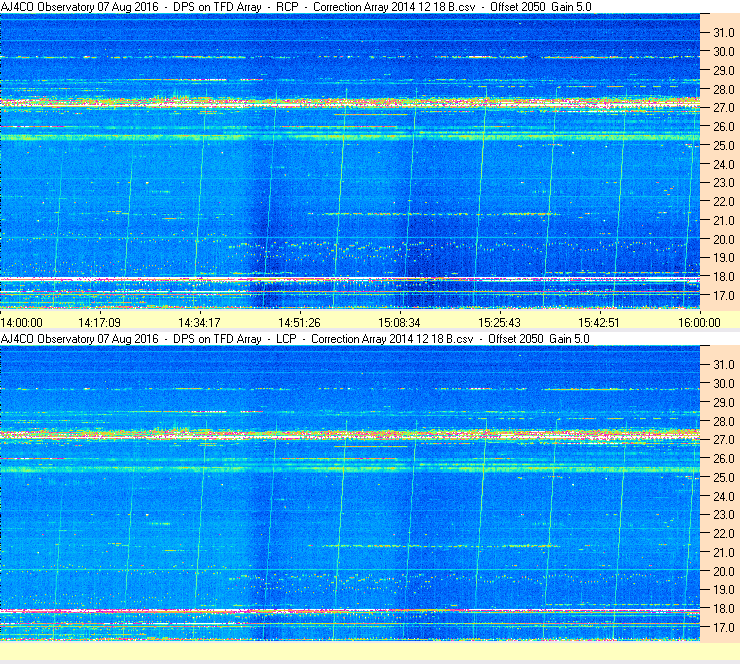Click 19.0 frequency label in RCP panel
This screenshot has width=740, height=664.
[x=723, y=258]
